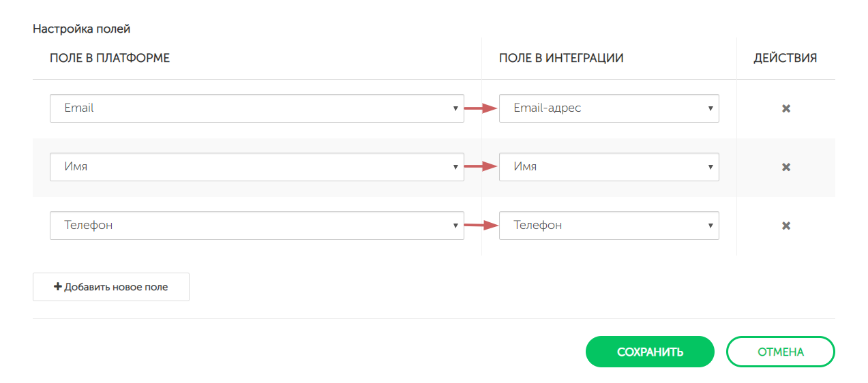Expand the integration field dropdown showing Имя

coord(608,167)
